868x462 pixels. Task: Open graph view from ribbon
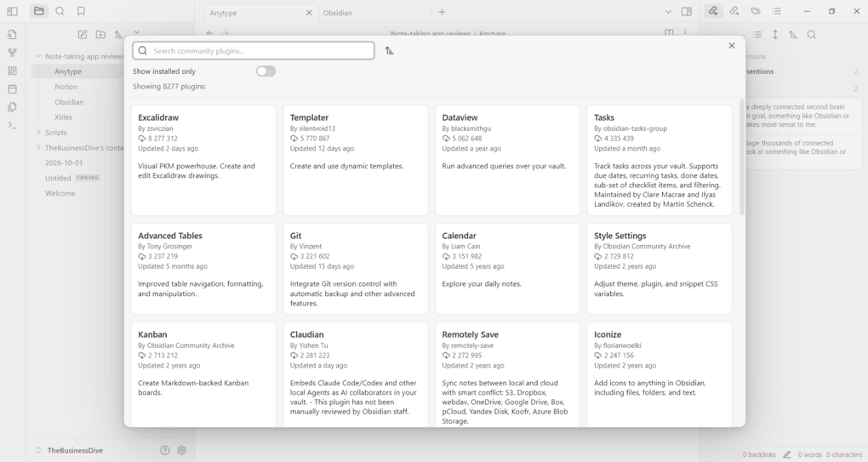12,53
